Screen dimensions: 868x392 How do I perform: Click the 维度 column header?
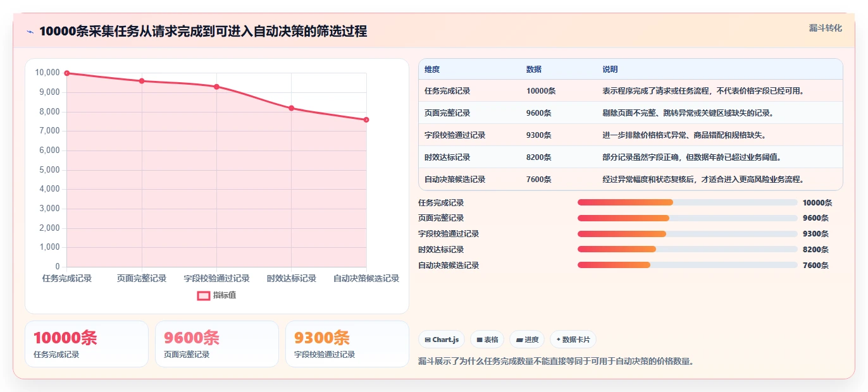coord(432,69)
